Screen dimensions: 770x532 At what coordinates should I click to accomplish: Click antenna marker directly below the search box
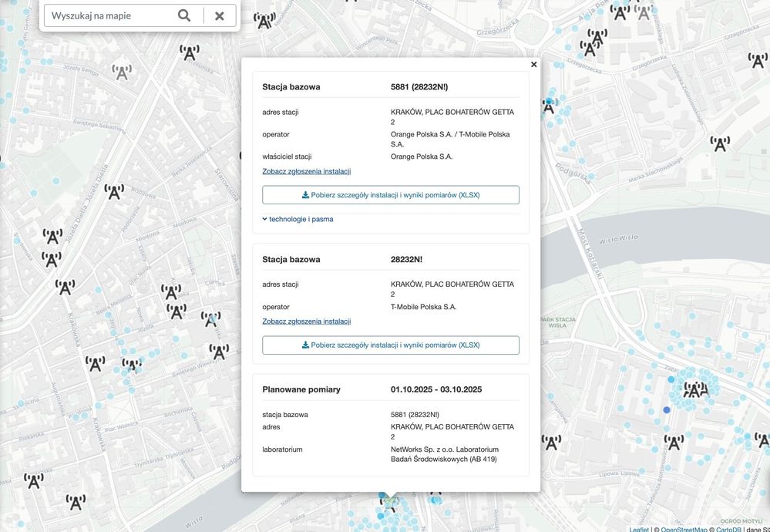pos(189,52)
